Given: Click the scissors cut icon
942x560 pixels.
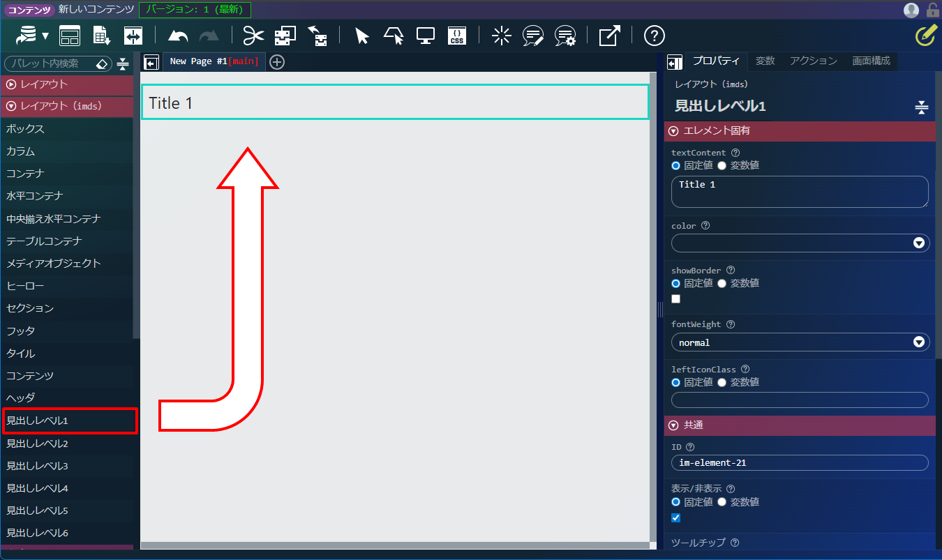Looking at the screenshot, I should [253, 36].
